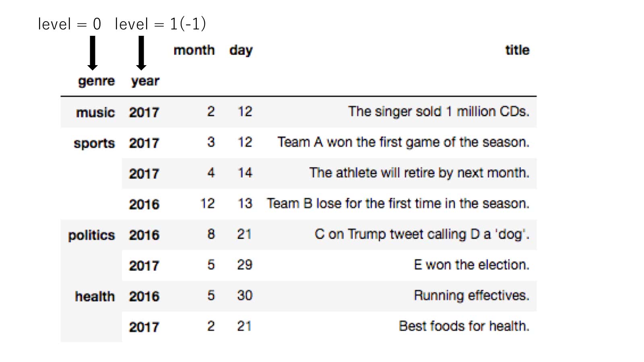
Task: Select the month column header
Action: (x=194, y=50)
